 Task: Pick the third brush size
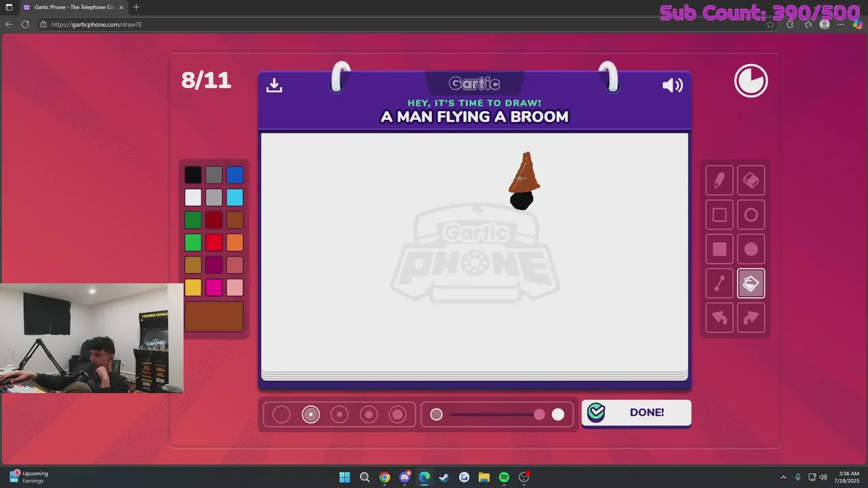(340, 414)
